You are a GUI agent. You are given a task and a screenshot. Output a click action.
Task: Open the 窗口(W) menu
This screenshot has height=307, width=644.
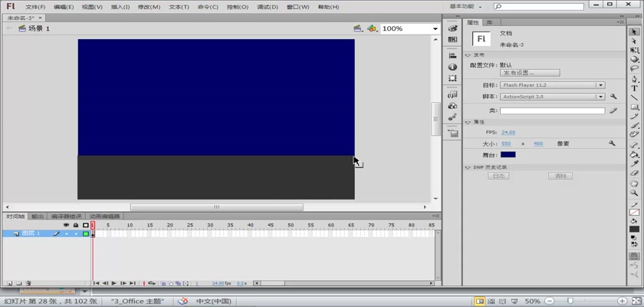(297, 7)
